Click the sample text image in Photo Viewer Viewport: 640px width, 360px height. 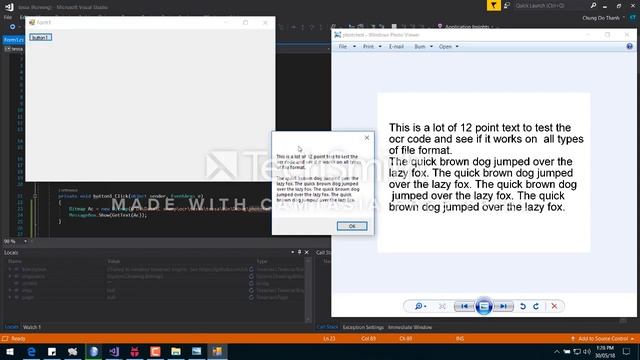484,172
